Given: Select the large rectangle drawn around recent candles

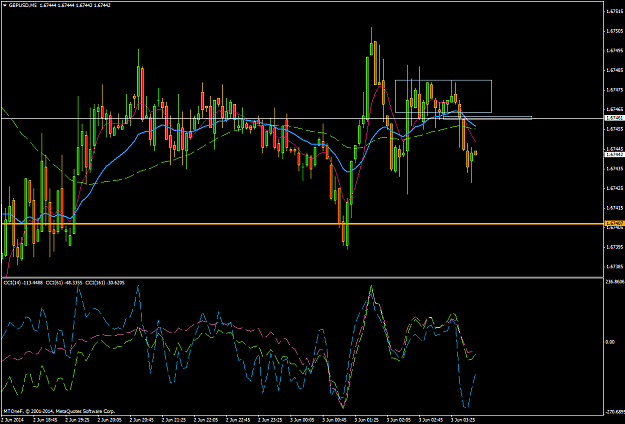Looking at the screenshot, I should tap(443, 96).
